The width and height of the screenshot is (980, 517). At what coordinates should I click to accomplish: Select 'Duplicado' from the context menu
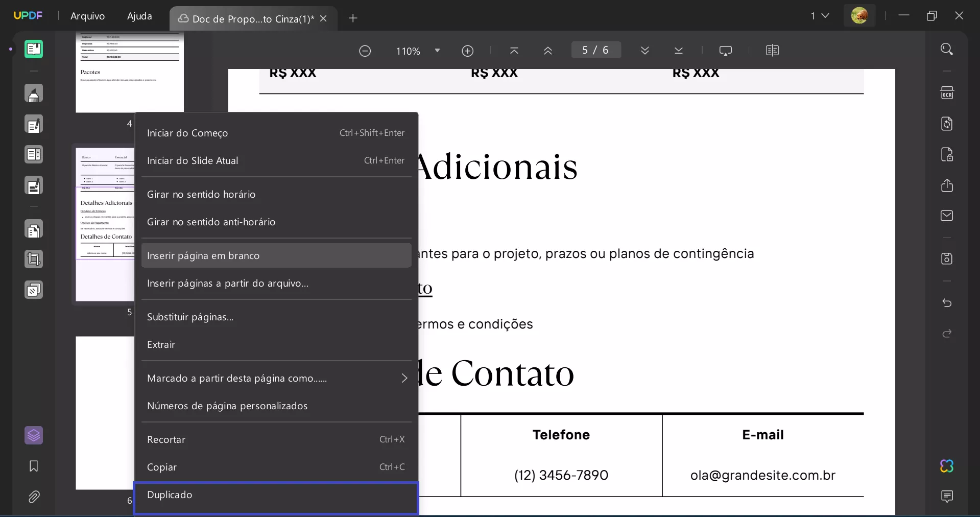276,495
